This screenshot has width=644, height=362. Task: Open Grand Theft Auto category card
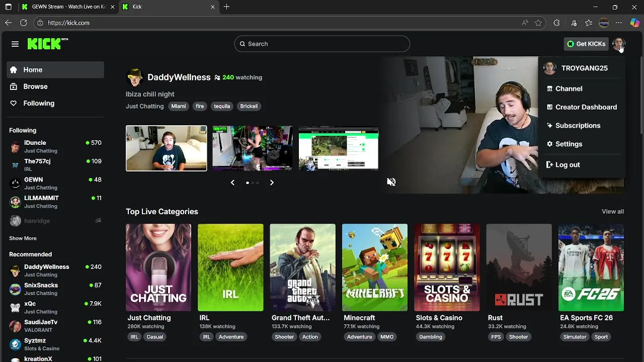coord(302,267)
